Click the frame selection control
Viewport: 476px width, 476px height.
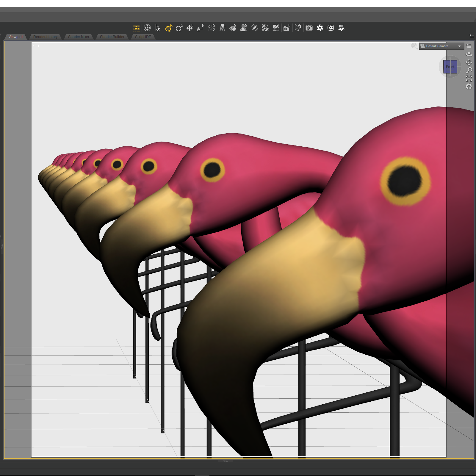click(x=469, y=79)
